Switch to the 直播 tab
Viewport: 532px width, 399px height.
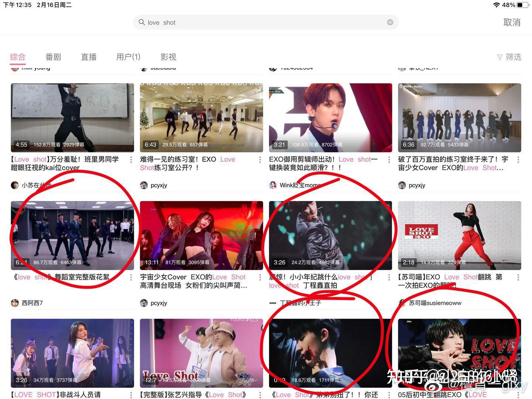89,57
